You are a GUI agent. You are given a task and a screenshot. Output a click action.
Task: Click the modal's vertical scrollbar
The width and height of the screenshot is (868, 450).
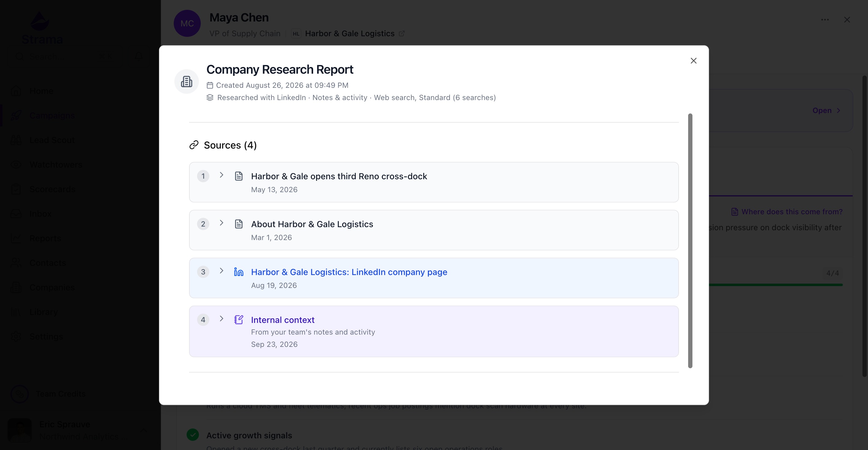(690, 241)
